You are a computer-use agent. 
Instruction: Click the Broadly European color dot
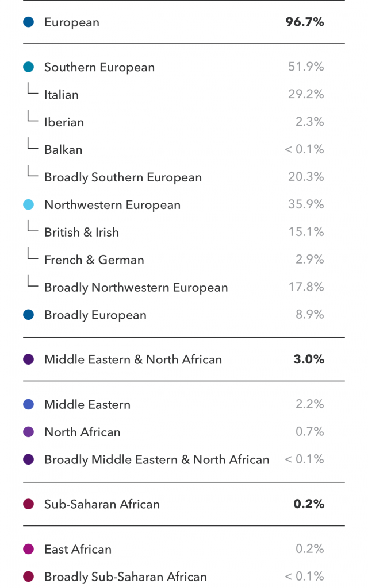click(x=29, y=315)
